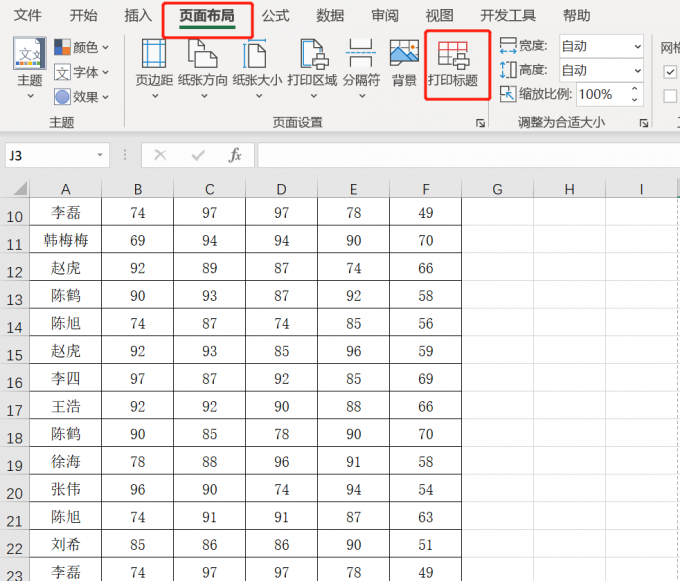Screen dimensions: 680x581
Task: Select the 页面布局 tab
Action: coord(207,17)
